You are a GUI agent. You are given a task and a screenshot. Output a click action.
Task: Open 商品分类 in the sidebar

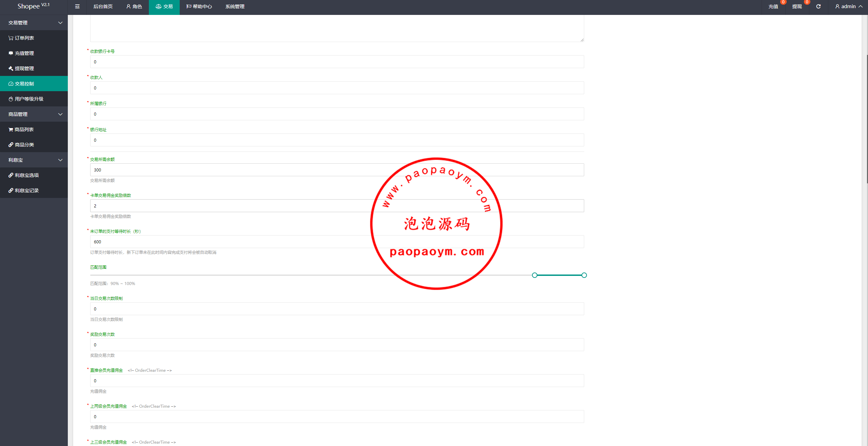pyautogui.click(x=21, y=145)
